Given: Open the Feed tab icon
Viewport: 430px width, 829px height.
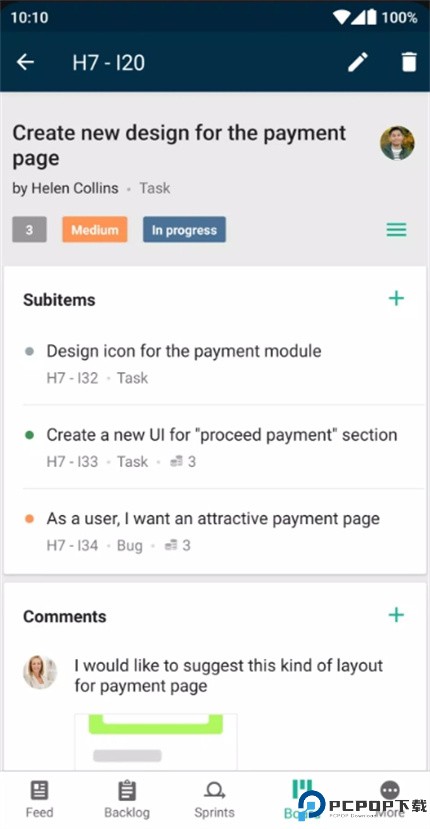Looking at the screenshot, I should coord(40,791).
